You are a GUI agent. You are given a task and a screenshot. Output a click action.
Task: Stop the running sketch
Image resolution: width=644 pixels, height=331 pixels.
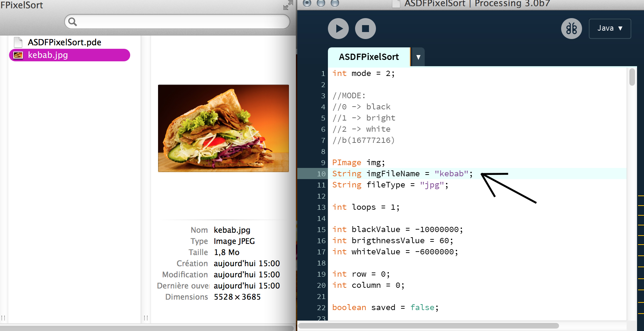[x=366, y=29]
